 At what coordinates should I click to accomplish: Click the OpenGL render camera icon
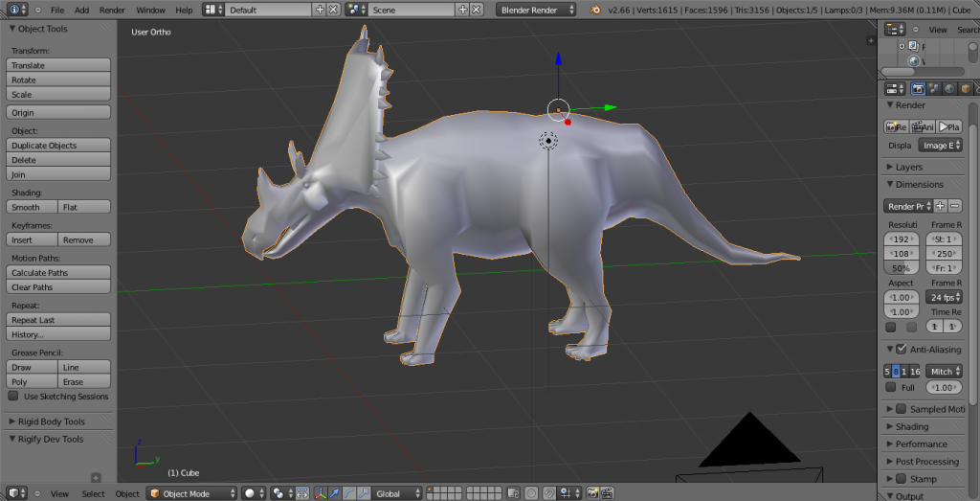(591, 494)
